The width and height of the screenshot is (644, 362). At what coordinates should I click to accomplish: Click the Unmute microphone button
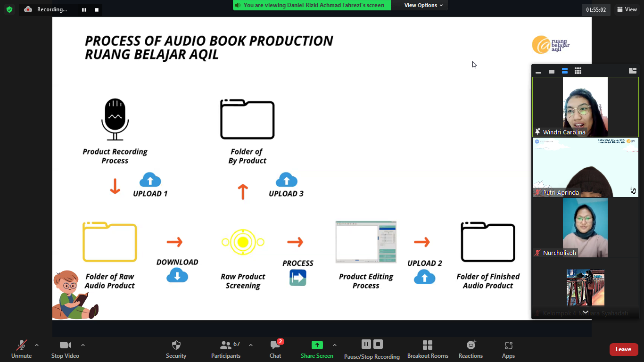point(21,349)
